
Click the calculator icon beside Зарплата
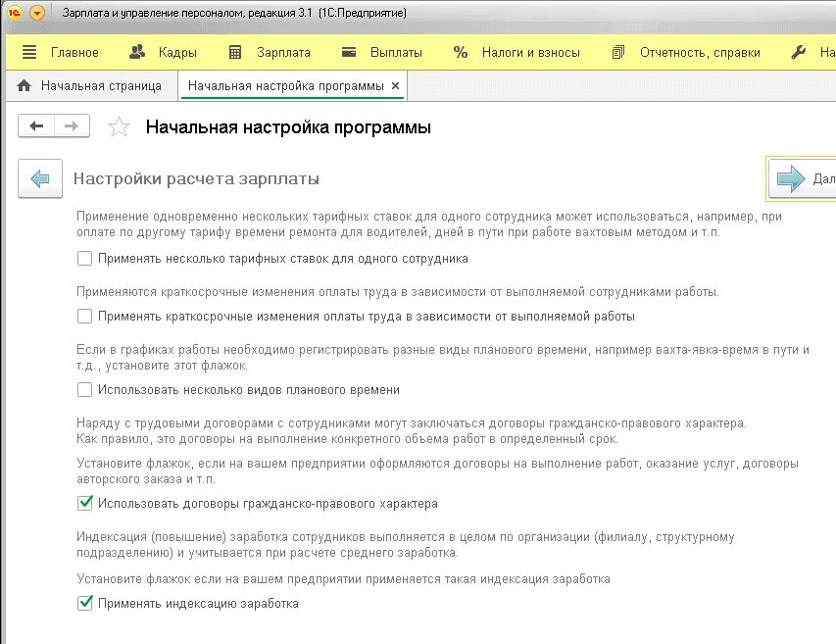click(235, 52)
